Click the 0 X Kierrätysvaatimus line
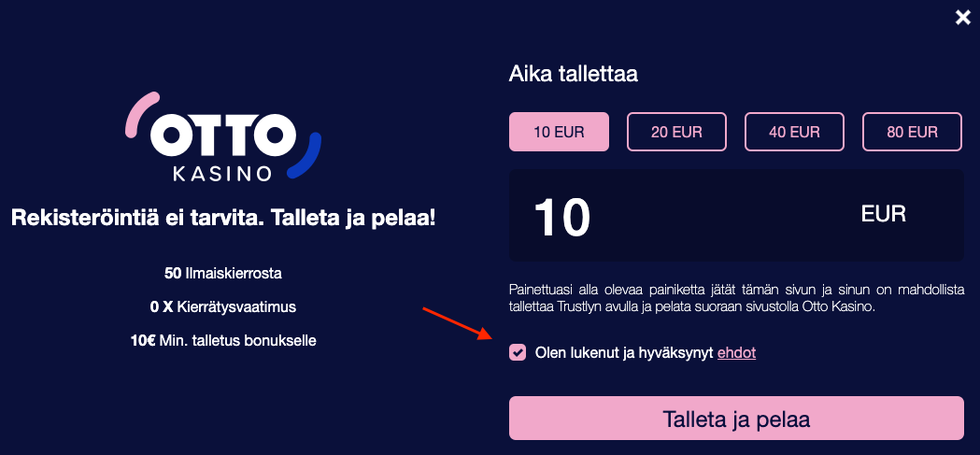The image size is (980, 455). [223, 307]
